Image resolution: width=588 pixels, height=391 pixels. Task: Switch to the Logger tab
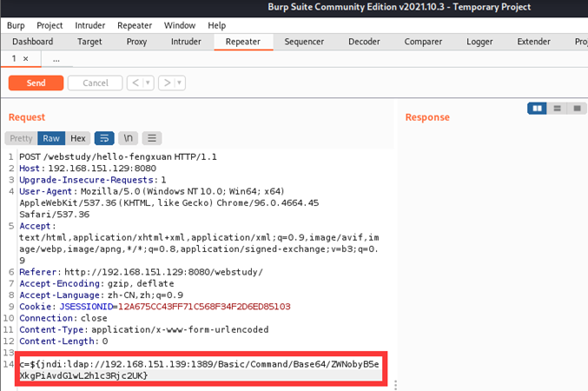pos(479,42)
